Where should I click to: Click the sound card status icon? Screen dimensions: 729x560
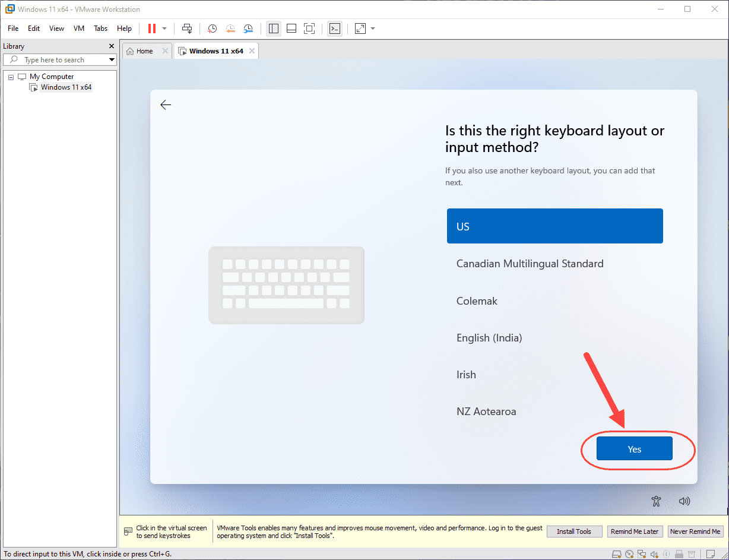pos(654,555)
